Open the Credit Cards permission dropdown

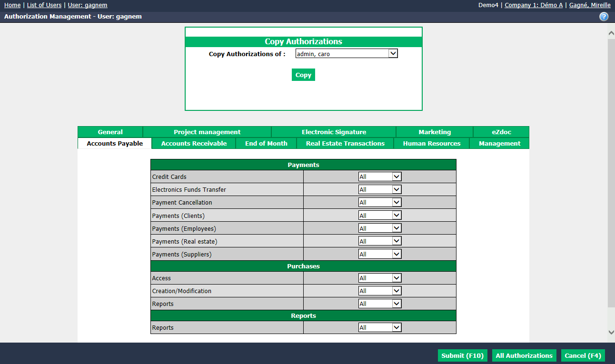tap(380, 177)
